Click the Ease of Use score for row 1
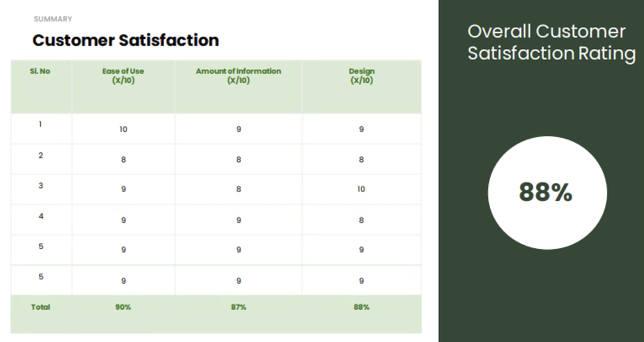The image size is (644, 342). click(123, 129)
